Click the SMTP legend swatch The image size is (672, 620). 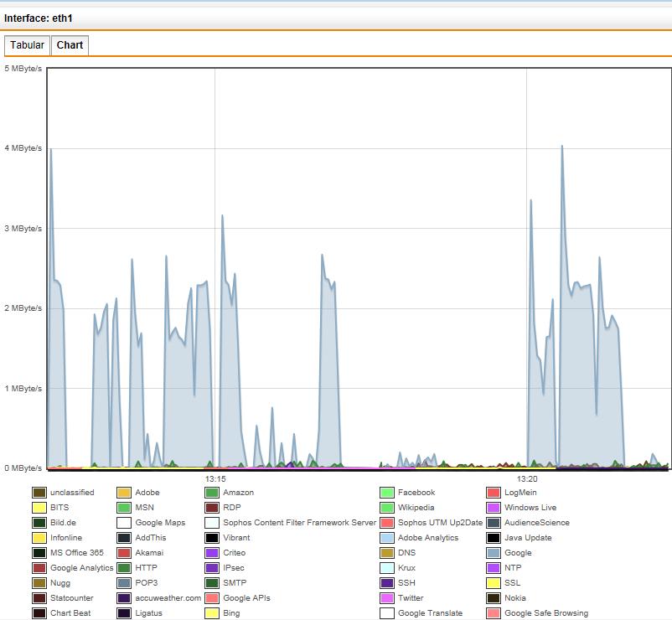[212, 583]
